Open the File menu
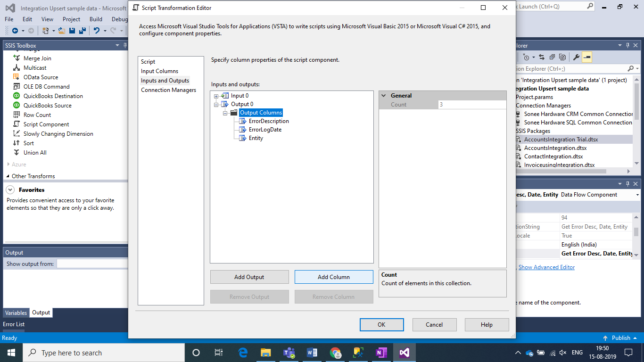The width and height of the screenshot is (644, 362). click(x=9, y=19)
